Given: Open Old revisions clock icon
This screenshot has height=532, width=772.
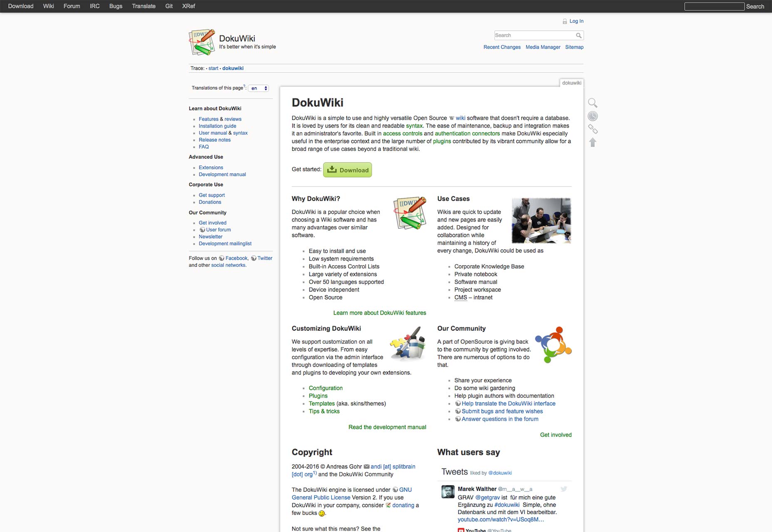Looking at the screenshot, I should (x=593, y=116).
